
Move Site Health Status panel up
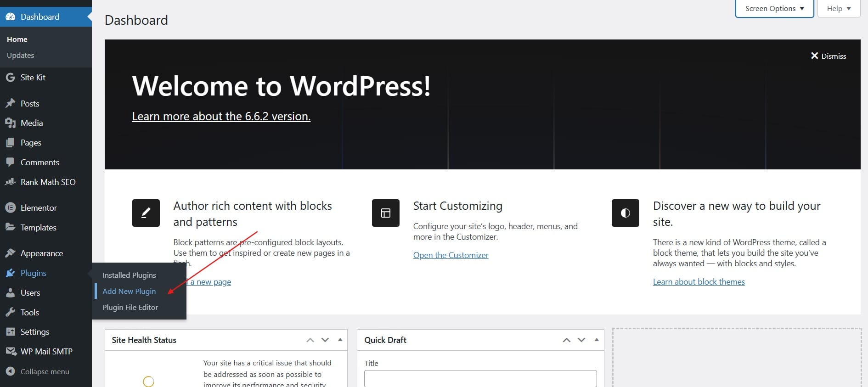pyautogui.click(x=310, y=340)
